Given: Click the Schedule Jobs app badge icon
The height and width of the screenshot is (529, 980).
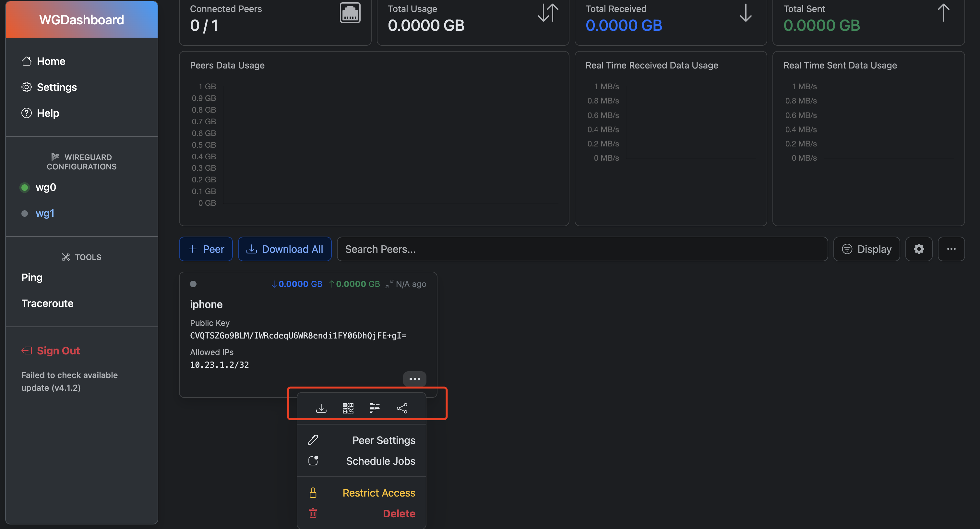Looking at the screenshot, I should click(313, 461).
